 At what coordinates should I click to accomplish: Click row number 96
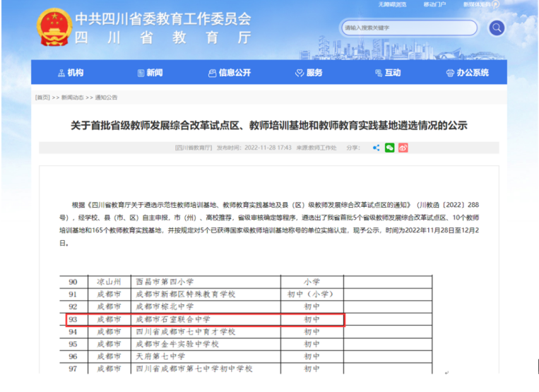73,357
